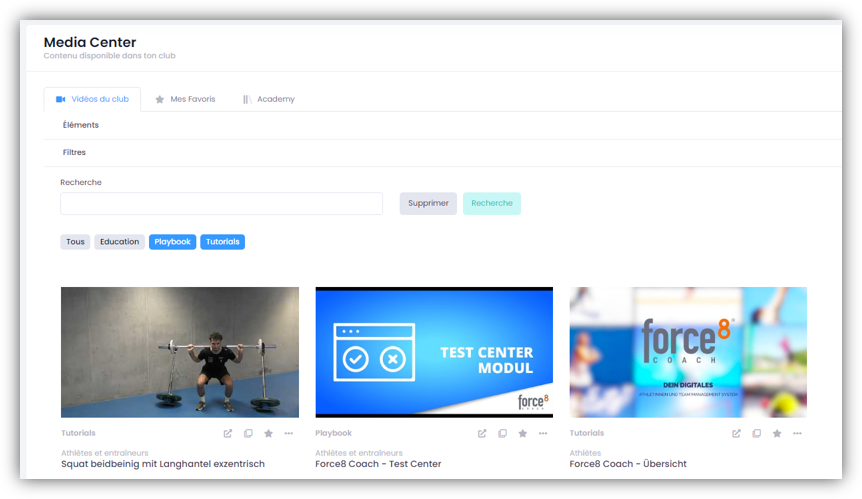
Task: Click the Recherche search button
Action: (491, 203)
